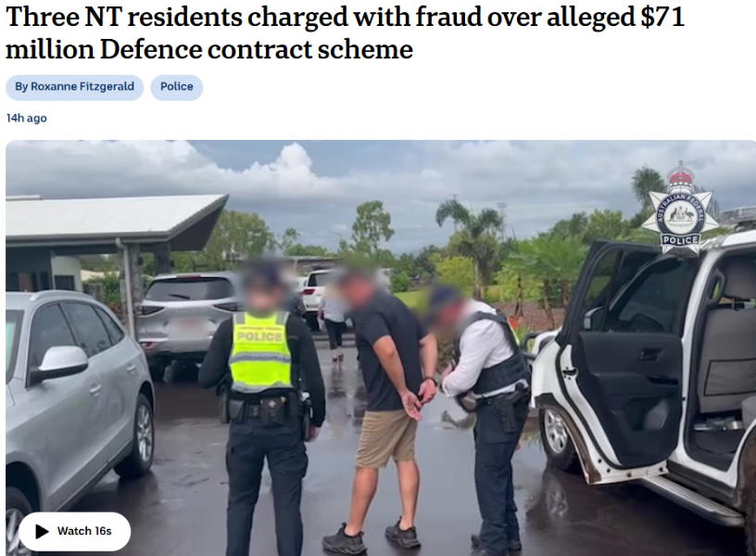The height and width of the screenshot is (556, 756).
Task: Click the silver car's side mirror
Action: coord(58,362)
